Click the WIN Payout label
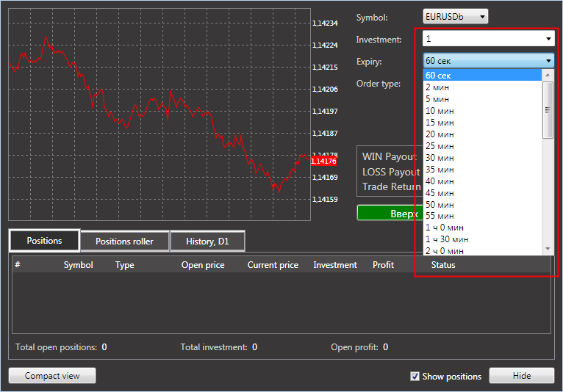This screenshot has width=563, height=392. [x=390, y=157]
